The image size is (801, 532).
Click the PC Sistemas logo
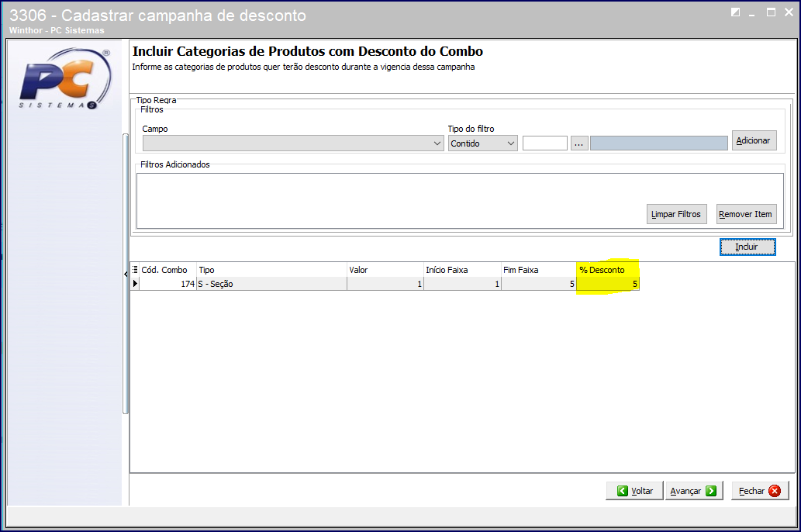pyautogui.click(x=65, y=78)
